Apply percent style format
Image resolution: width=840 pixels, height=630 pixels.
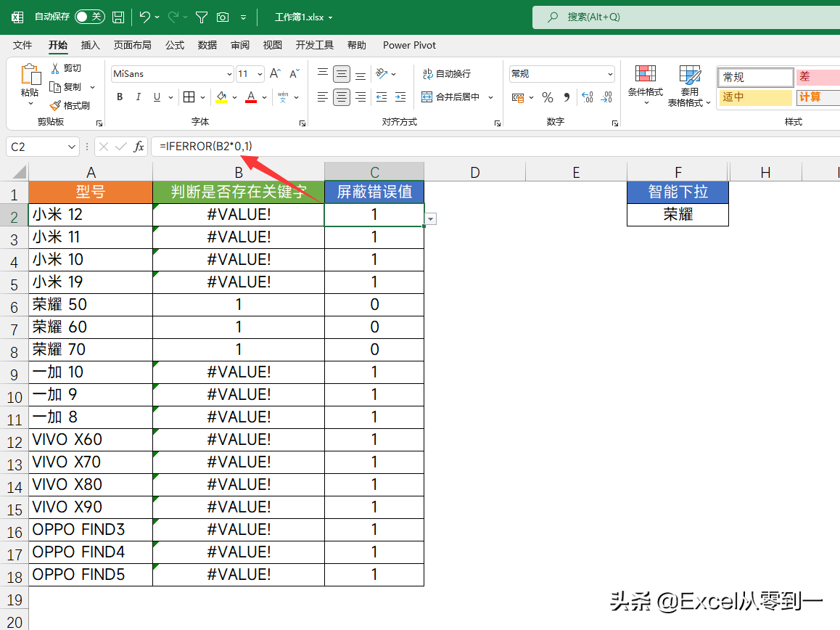coord(548,97)
